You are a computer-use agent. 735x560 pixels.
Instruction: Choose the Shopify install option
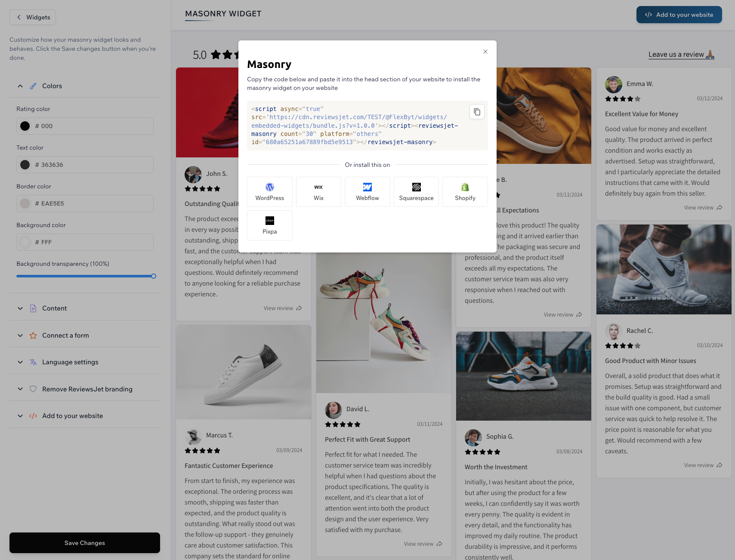[x=465, y=192]
